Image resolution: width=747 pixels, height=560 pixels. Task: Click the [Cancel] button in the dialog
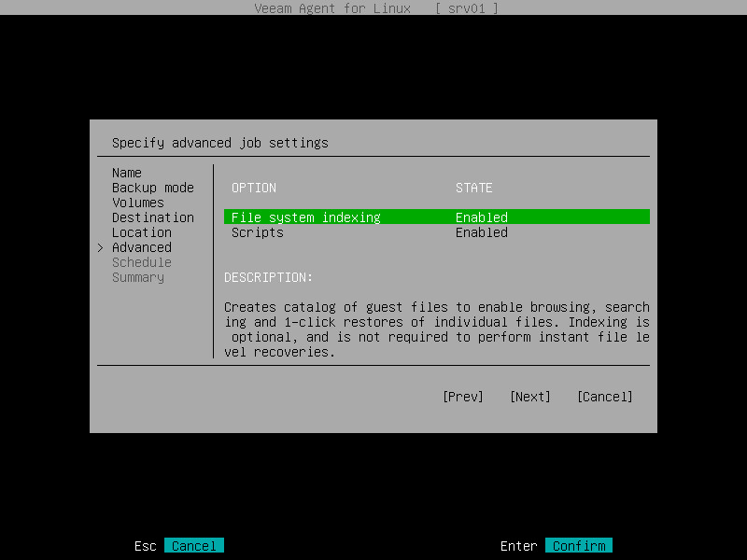coord(604,397)
